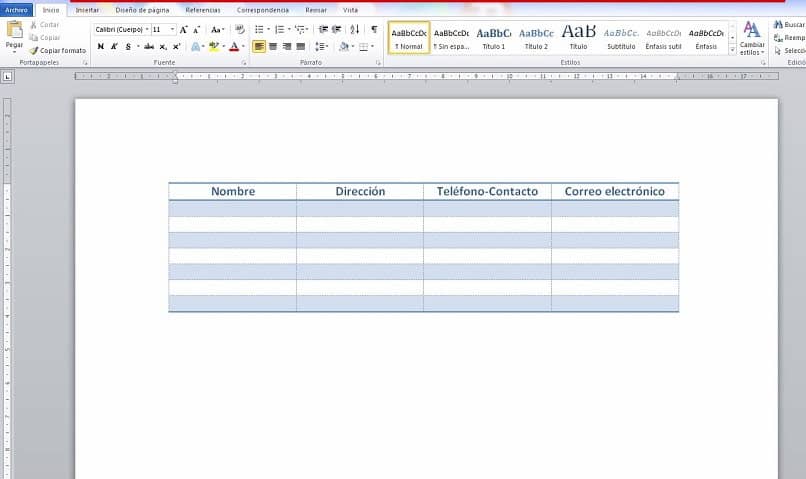Click the shading paint bucket icon

[343, 46]
